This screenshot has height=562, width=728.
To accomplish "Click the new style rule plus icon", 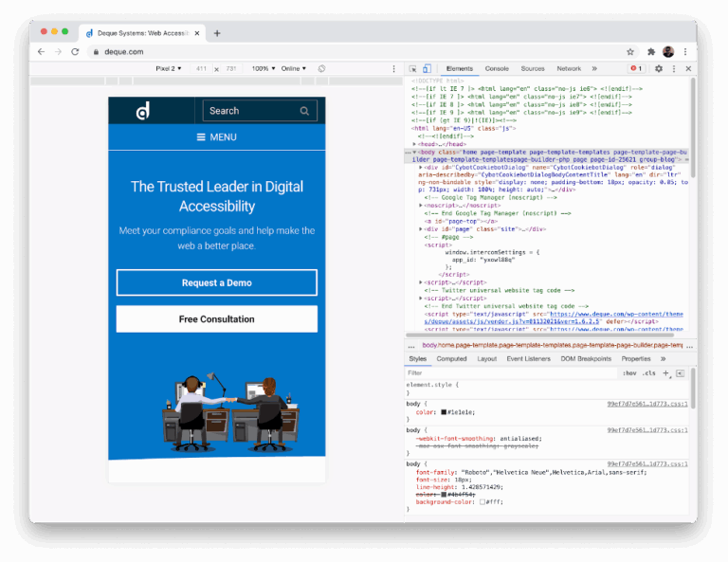I will [x=666, y=373].
